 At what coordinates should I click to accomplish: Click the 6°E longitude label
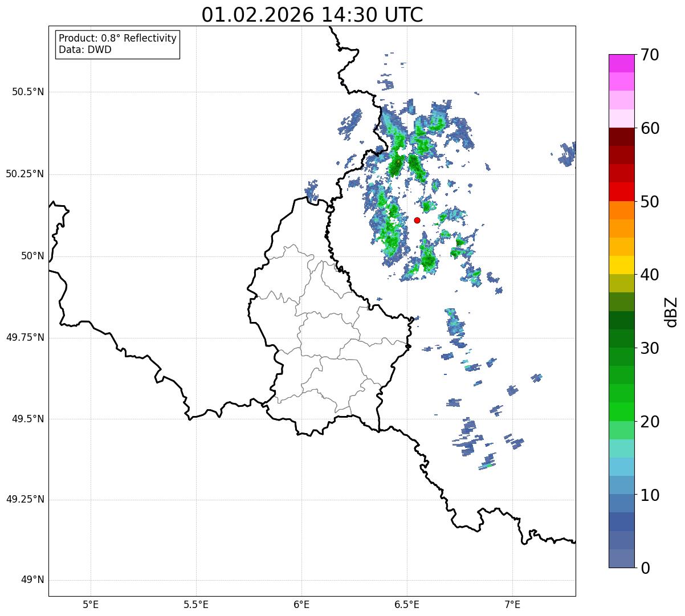click(301, 604)
